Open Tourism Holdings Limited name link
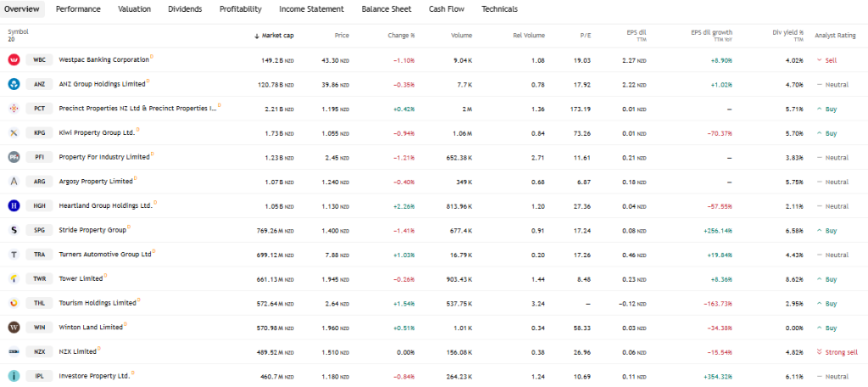The width and height of the screenshot is (868, 387). pos(97,303)
